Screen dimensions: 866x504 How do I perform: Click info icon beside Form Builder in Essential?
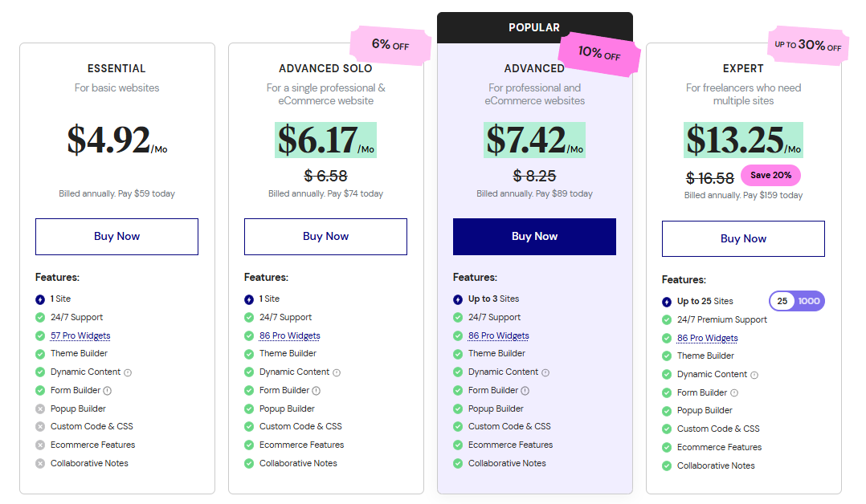[x=108, y=391]
